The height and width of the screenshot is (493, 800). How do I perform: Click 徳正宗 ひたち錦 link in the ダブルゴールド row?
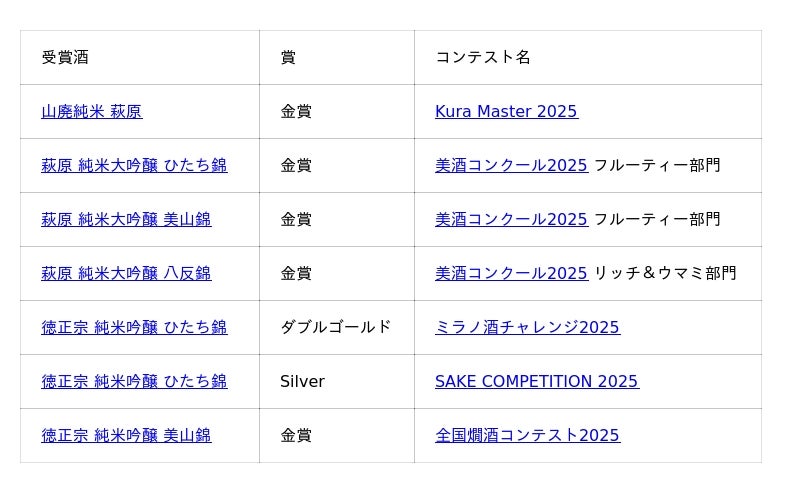[134, 328]
